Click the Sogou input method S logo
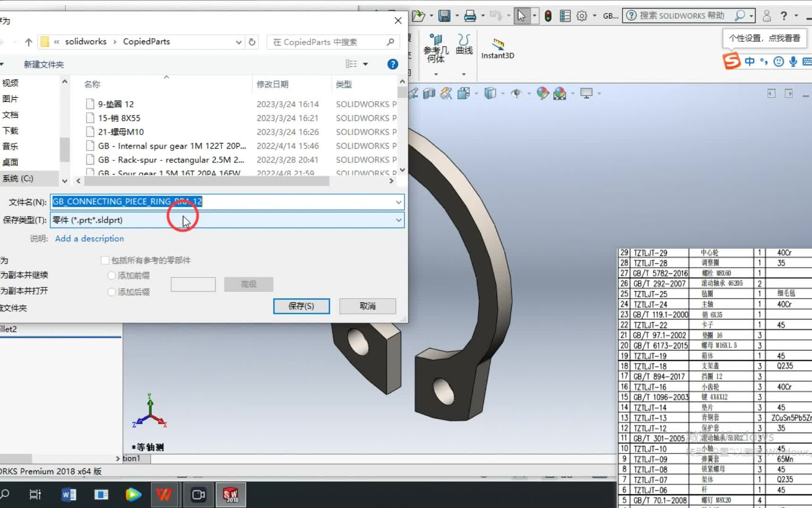Image resolution: width=812 pixels, height=508 pixels. click(731, 61)
